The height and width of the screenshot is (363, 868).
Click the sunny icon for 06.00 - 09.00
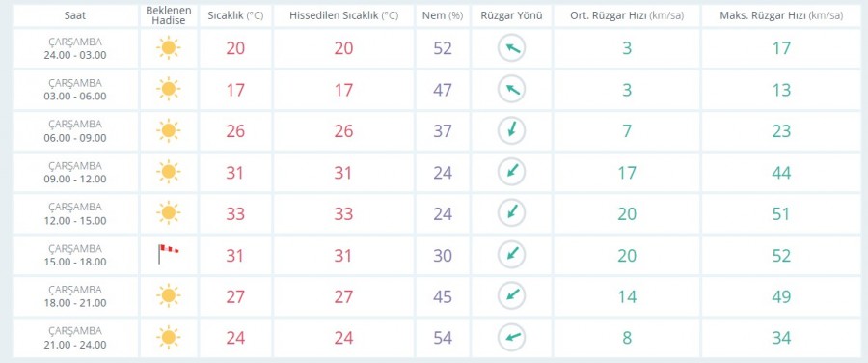[x=168, y=130]
